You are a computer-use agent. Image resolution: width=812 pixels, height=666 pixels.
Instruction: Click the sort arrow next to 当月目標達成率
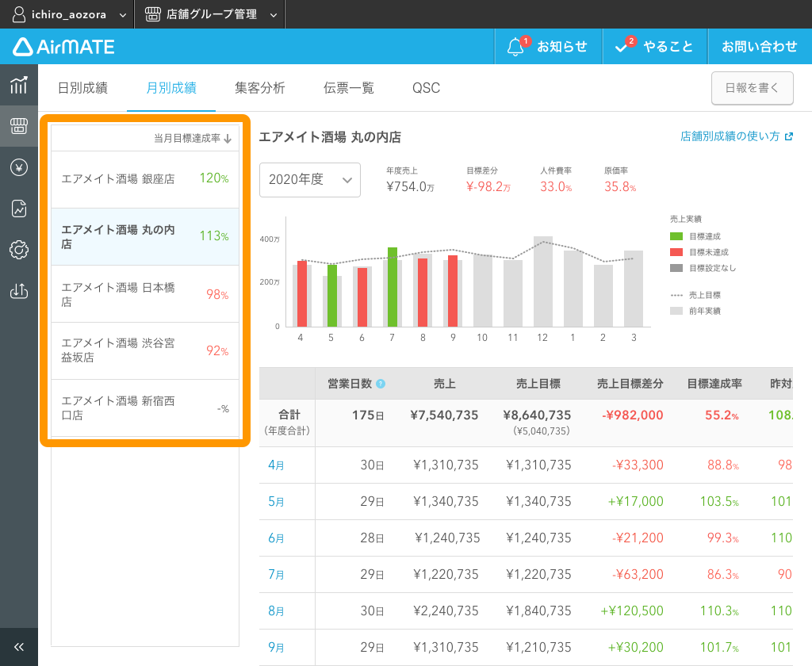228,138
